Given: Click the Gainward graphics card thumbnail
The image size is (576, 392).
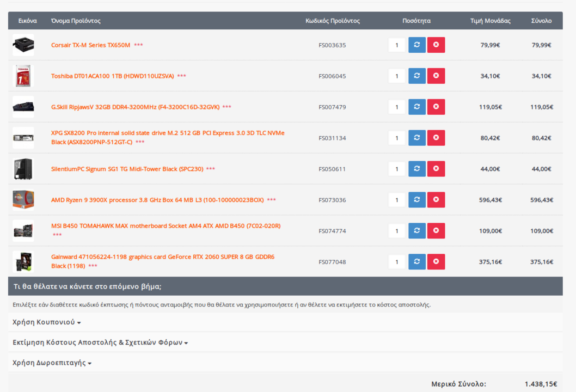Looking at the screenshot, I should pos(23,261).
